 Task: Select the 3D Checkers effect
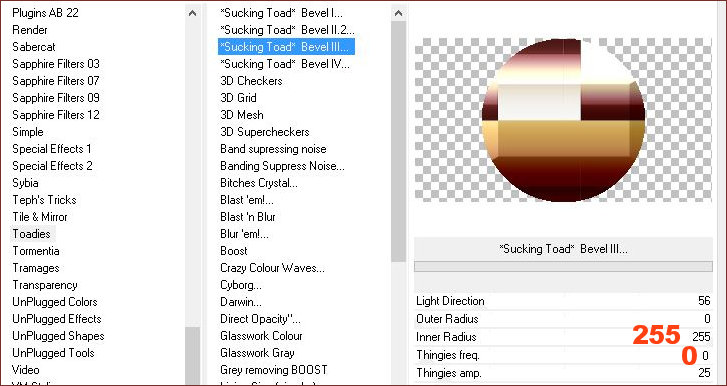click(251, 81)
